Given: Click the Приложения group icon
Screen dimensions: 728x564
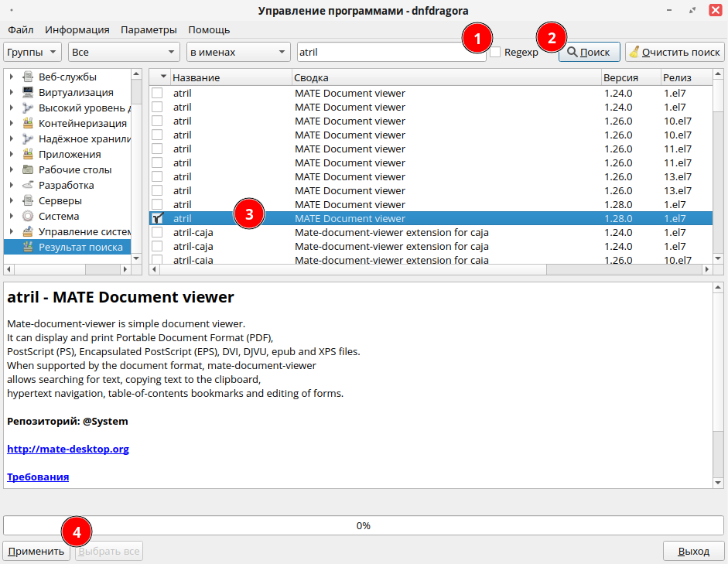Looking at the screenshot, I should pos(28,155).
